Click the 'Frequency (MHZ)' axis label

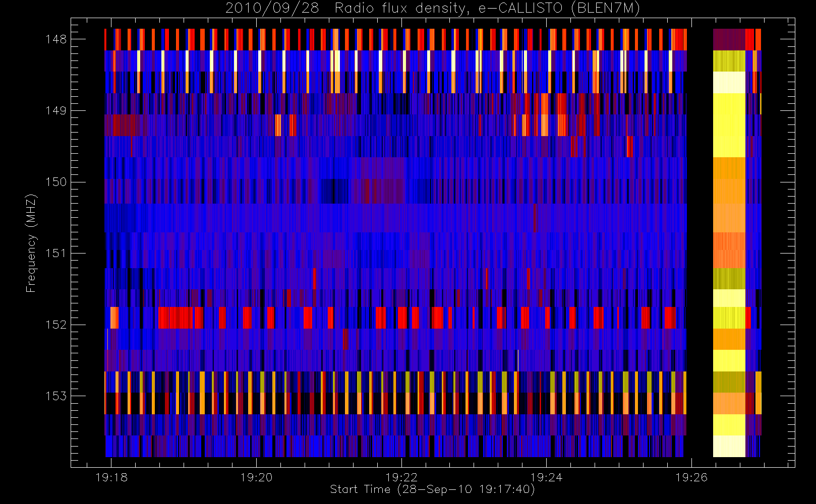pyautogui.click(x=31, y=243)
